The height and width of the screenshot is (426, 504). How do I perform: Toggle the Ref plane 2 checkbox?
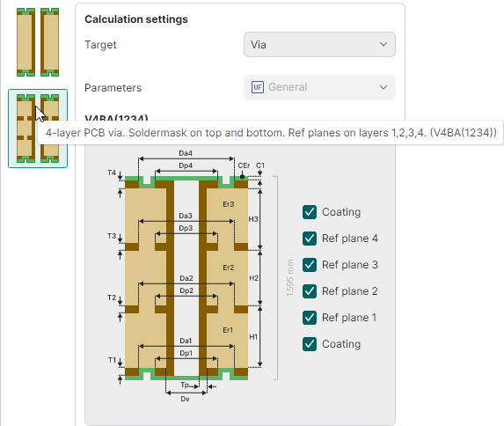point(310,291)
